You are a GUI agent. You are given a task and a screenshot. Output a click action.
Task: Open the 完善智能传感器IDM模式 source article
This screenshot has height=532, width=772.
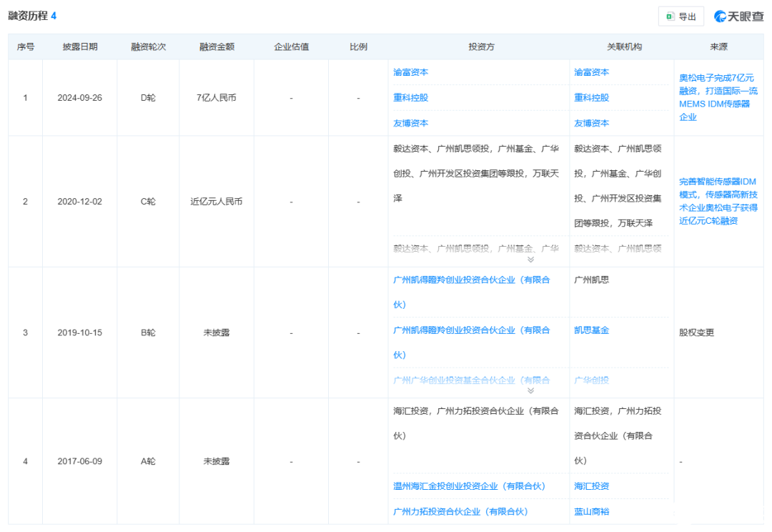click(717, 201)
